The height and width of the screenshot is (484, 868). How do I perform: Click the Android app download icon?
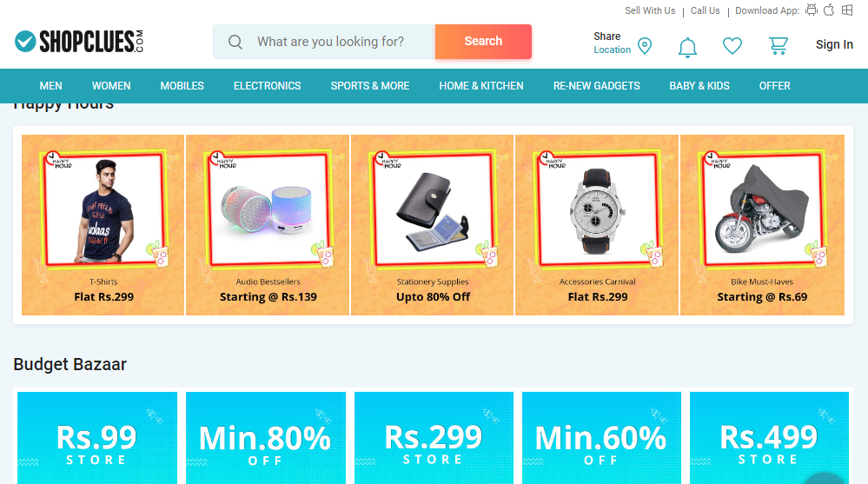[812, 10]
